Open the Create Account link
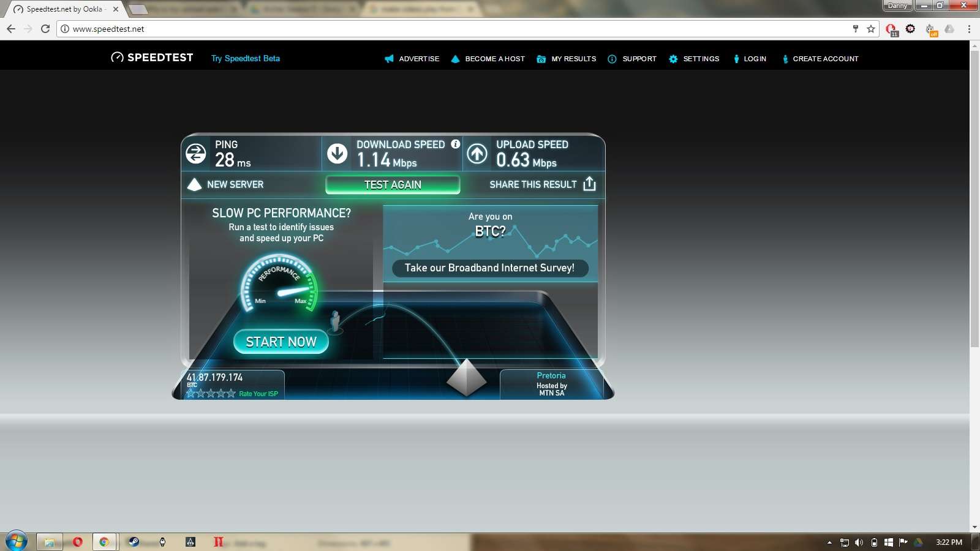This screenshot has height=551, width=980. (821, 59)
